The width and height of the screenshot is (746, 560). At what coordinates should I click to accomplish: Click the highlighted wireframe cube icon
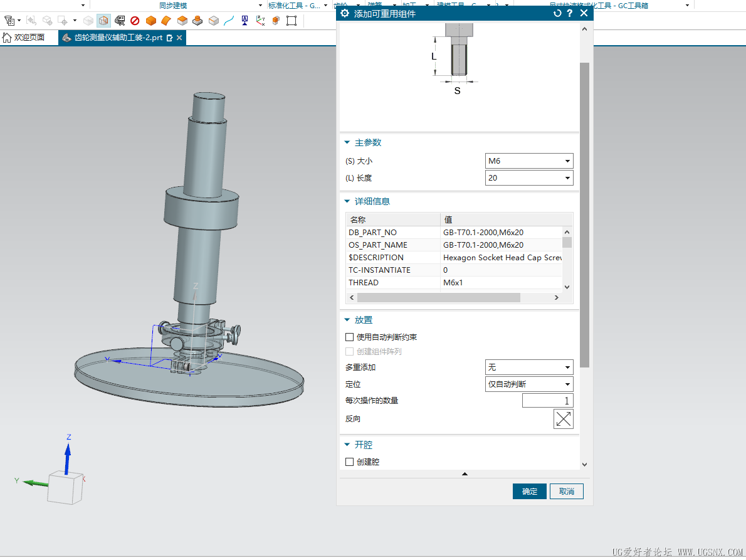[x=103, y=21]
